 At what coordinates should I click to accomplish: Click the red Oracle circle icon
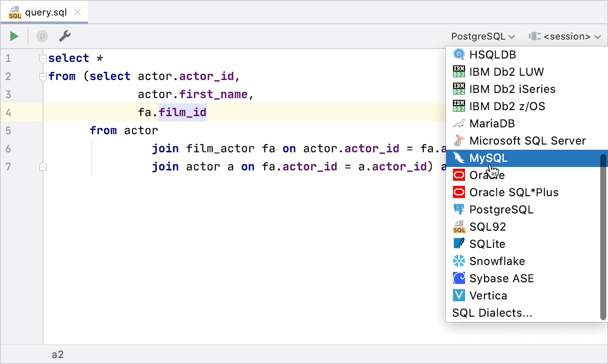point(458,175)
